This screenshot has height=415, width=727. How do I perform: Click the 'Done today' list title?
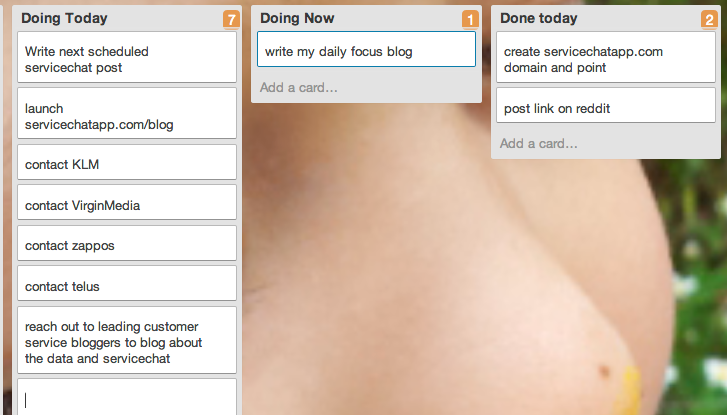tap(539, 18)
